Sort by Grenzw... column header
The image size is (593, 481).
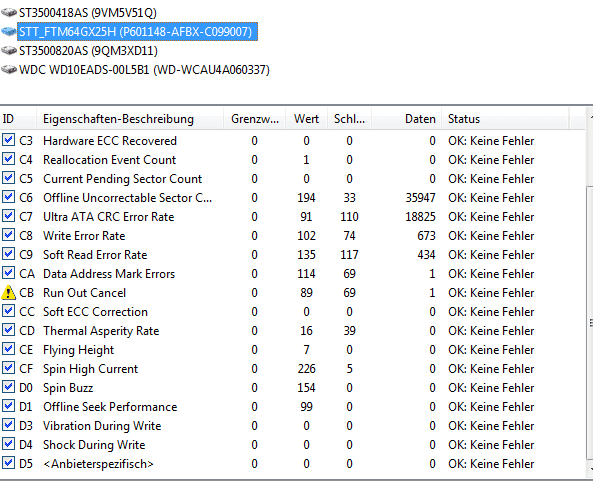pyautogui.click(x=254, y=119)
